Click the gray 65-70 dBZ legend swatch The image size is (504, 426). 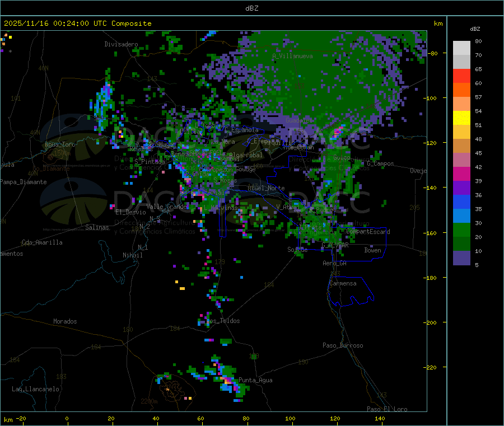coord(461,62)
